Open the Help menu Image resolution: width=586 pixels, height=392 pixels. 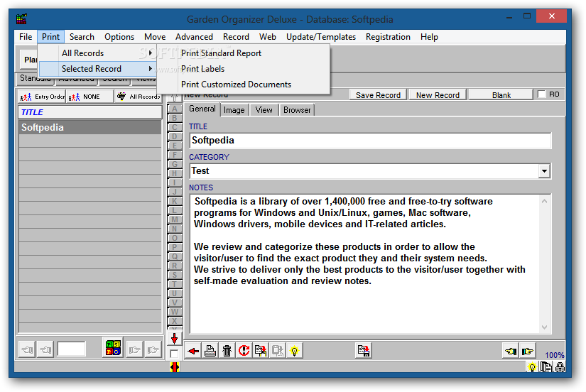[x=429, y=37]
